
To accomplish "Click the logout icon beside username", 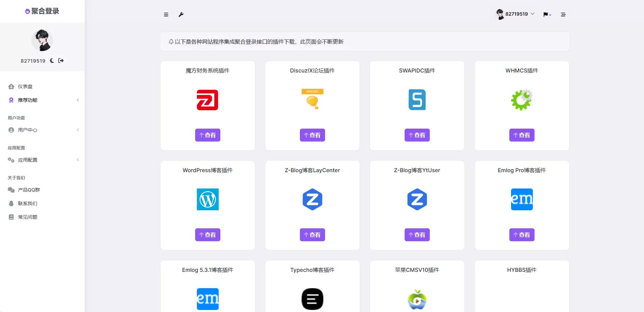I will pos(61,61).
